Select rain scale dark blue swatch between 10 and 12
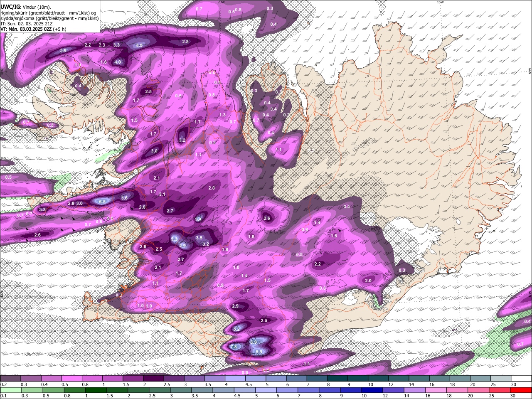The height and width of the screenshot is (399, 532). tap(372, 390)
